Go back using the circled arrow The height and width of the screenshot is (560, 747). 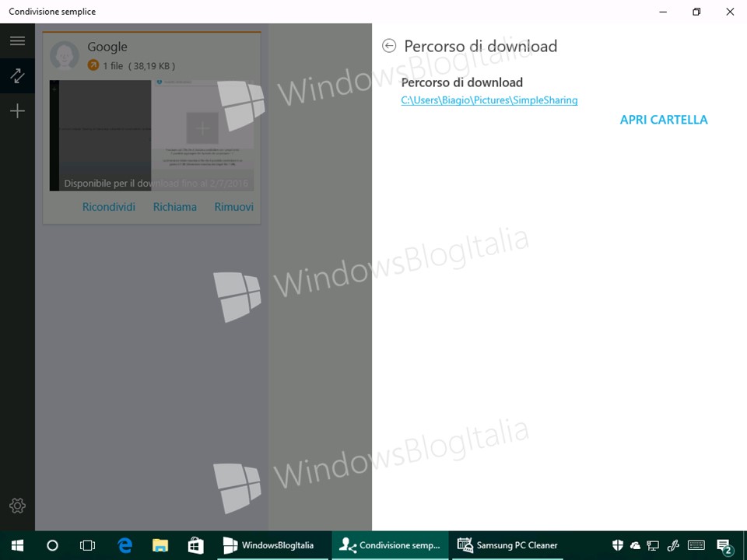pyautogui.click(x=389, y=46)
